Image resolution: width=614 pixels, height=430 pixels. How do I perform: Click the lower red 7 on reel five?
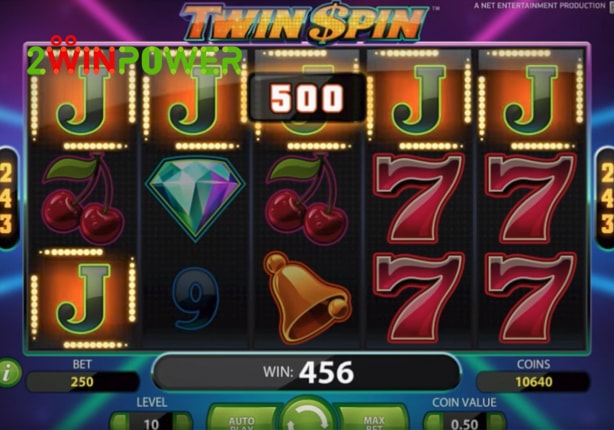click(531, 298)
